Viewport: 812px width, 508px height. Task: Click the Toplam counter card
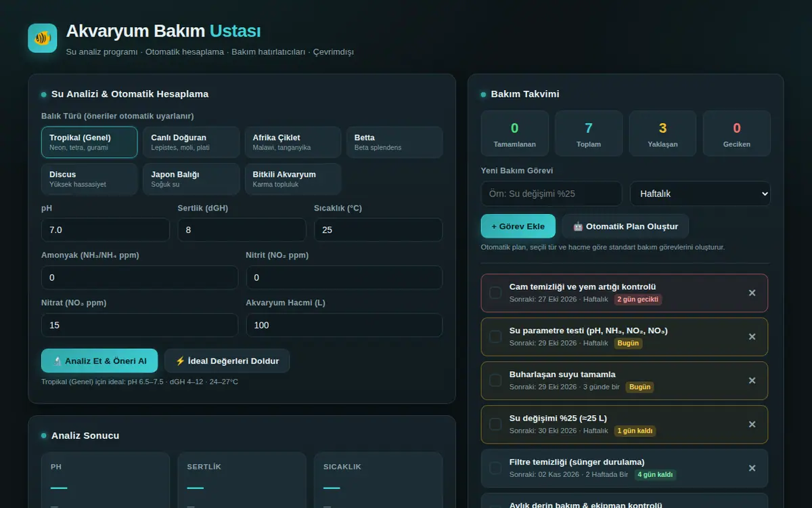click(x=589, y=133)
